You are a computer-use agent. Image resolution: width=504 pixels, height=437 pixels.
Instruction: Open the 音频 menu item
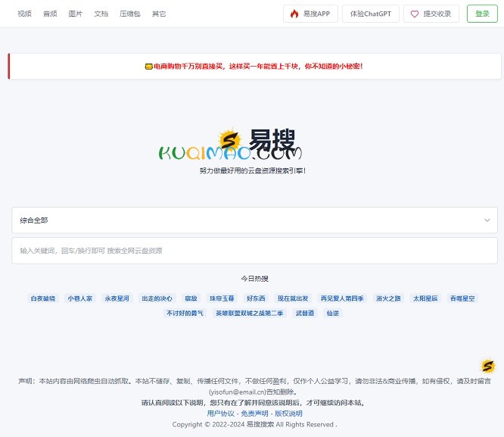point(50,14)
